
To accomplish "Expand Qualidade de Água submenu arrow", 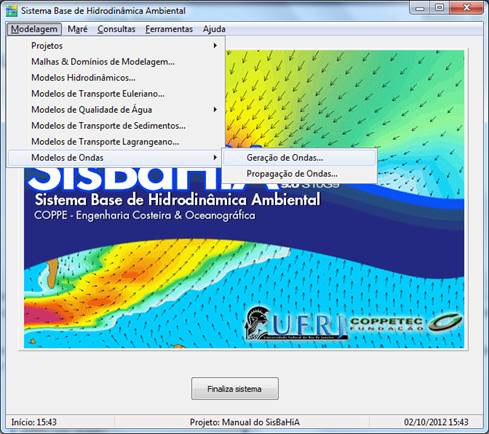I will [x=215, y=110].
